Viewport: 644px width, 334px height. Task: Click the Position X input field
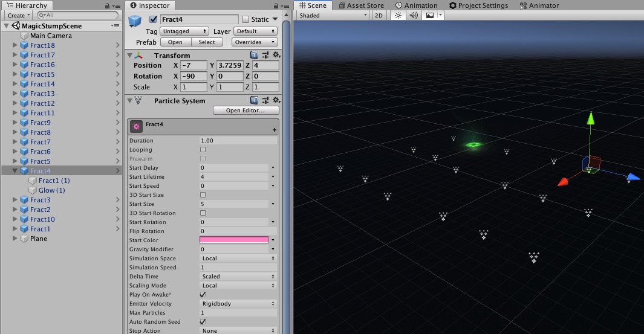(x=194, y=65)
